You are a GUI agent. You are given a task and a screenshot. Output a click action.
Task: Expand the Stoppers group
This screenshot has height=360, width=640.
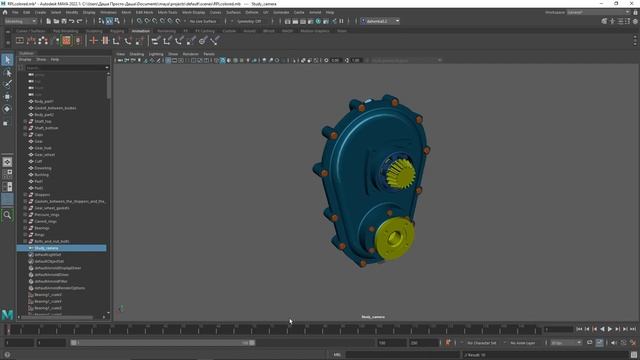(x=25, y=195)
